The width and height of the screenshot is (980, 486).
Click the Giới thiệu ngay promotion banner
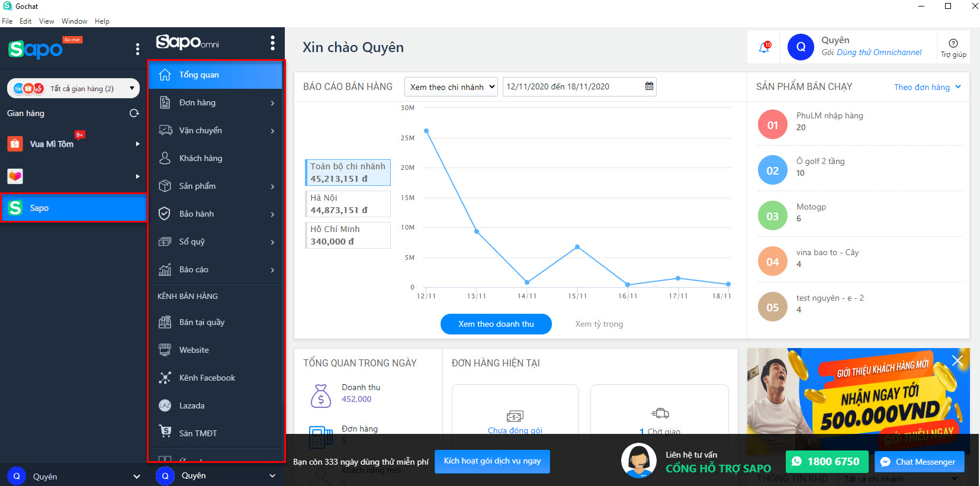[x=858, y=401]
